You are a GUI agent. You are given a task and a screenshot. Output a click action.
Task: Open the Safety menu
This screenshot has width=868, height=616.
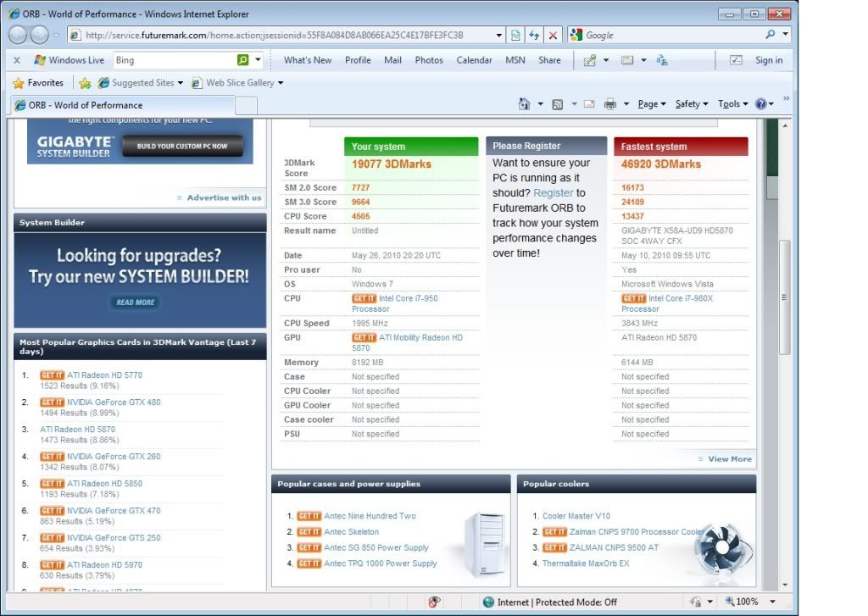coord(692,104)
